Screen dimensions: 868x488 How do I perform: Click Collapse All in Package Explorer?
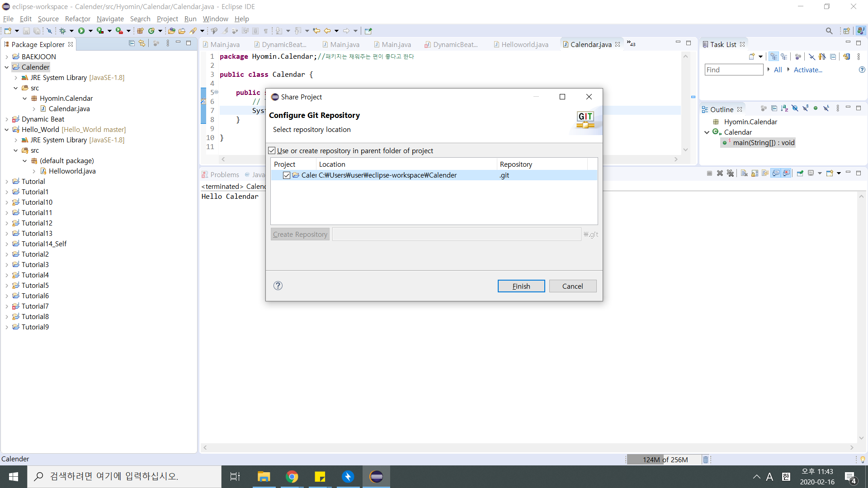(132, 43)
